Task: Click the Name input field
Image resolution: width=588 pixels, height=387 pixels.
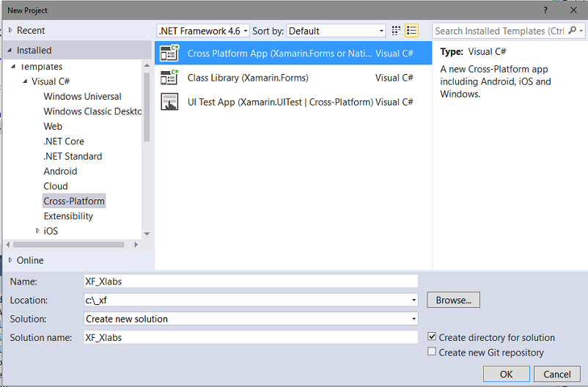Action: [251, 281]
